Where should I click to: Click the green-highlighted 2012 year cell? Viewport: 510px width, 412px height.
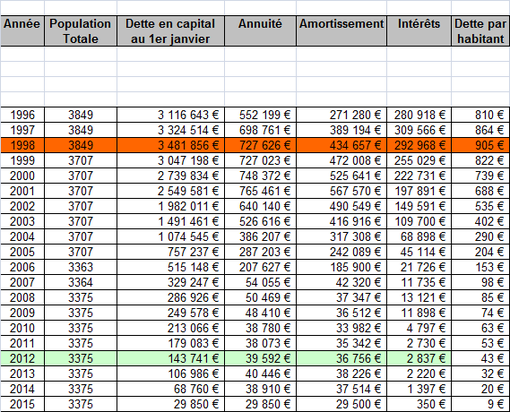point(22,358)
